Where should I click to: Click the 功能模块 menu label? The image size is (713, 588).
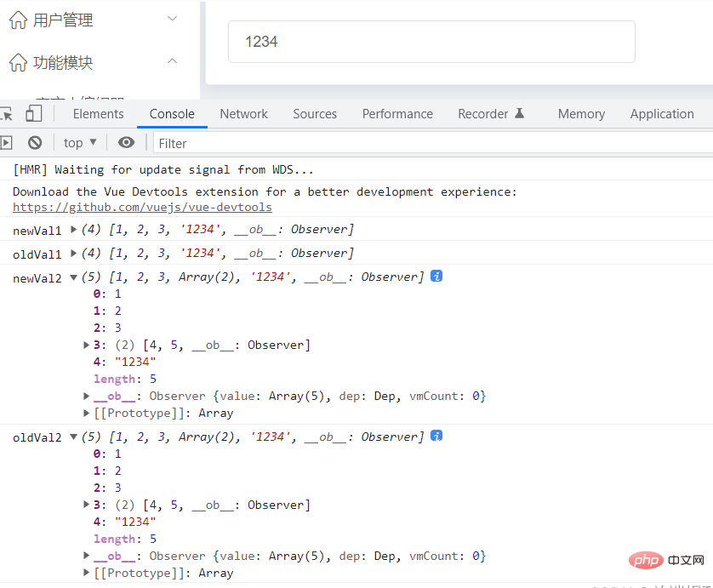point(63,62)
